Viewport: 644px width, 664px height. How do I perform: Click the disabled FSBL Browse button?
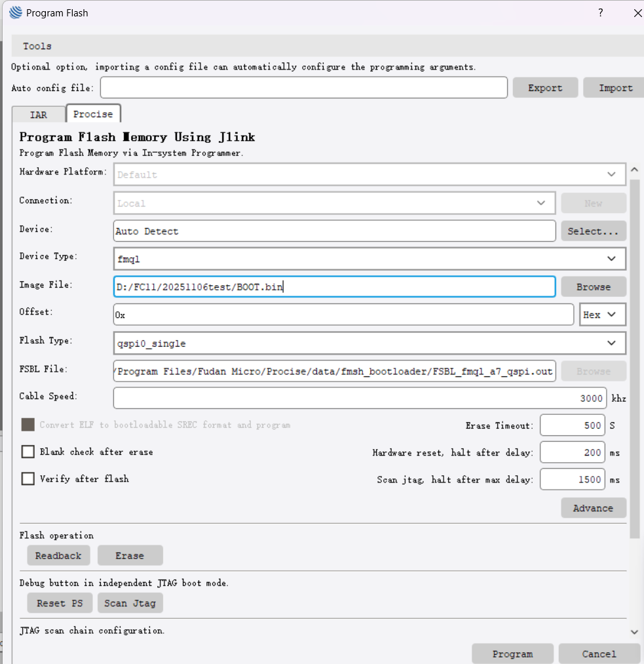click(x=593, y=372)
